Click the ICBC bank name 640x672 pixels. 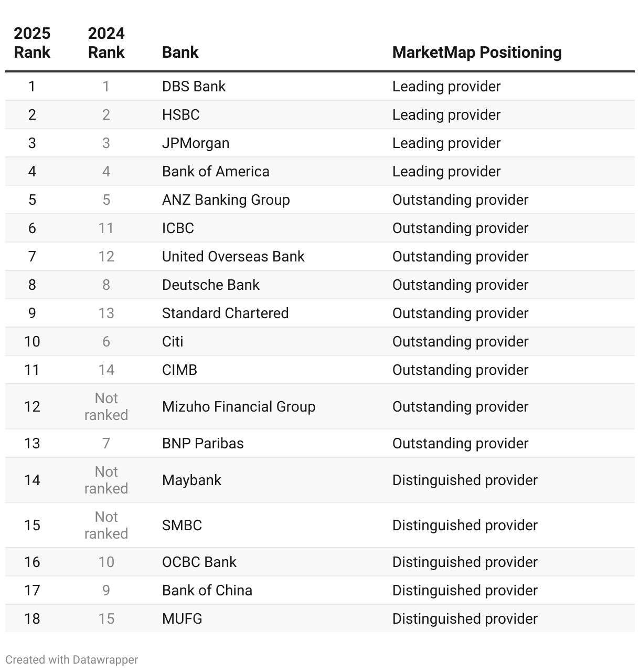(x=178, y=228)
